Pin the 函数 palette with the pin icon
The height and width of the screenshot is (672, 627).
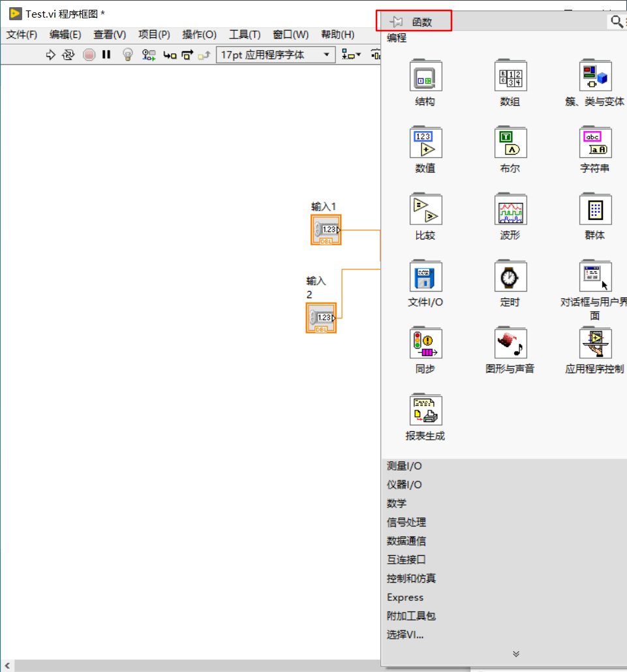pos(396,20)
